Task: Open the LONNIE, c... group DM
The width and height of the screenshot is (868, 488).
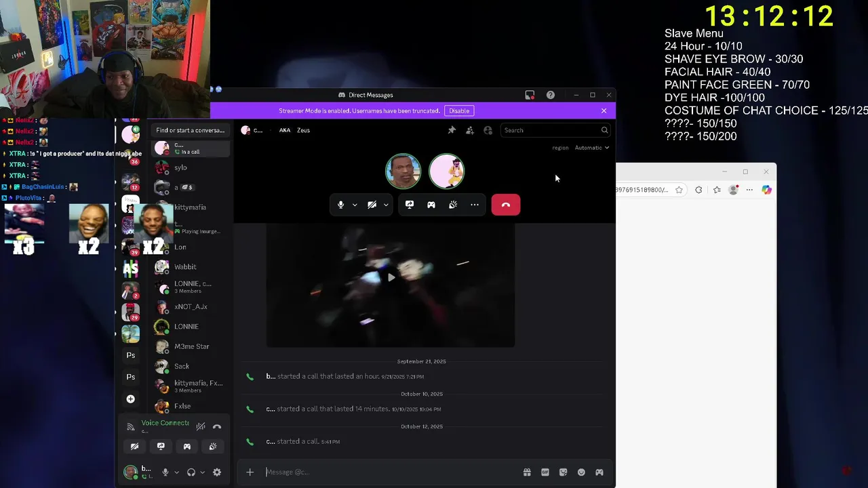Action: [x=192, y=287]
